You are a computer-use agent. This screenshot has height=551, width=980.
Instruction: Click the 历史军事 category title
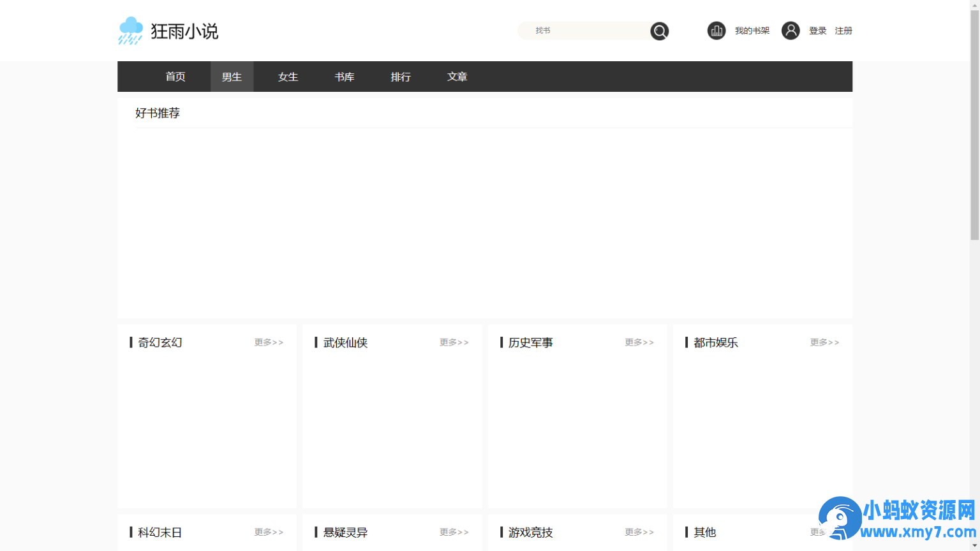531,342
